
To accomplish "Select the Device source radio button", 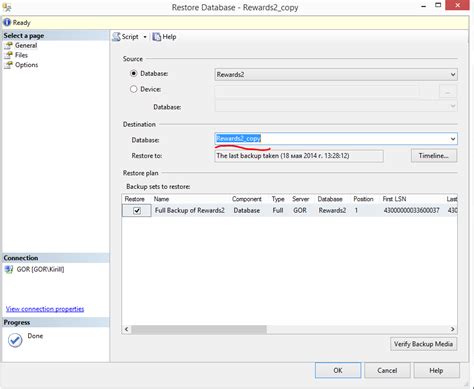I will point(134,89).
